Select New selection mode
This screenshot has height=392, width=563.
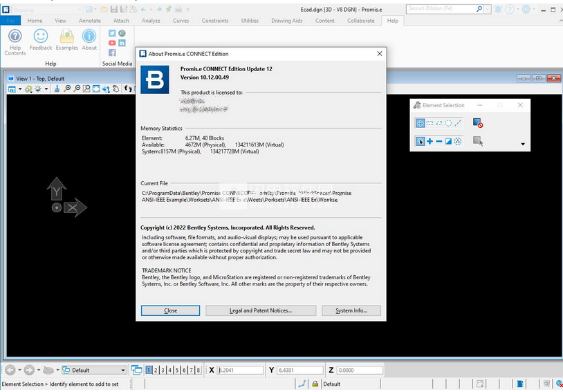(x=420, y=141)
